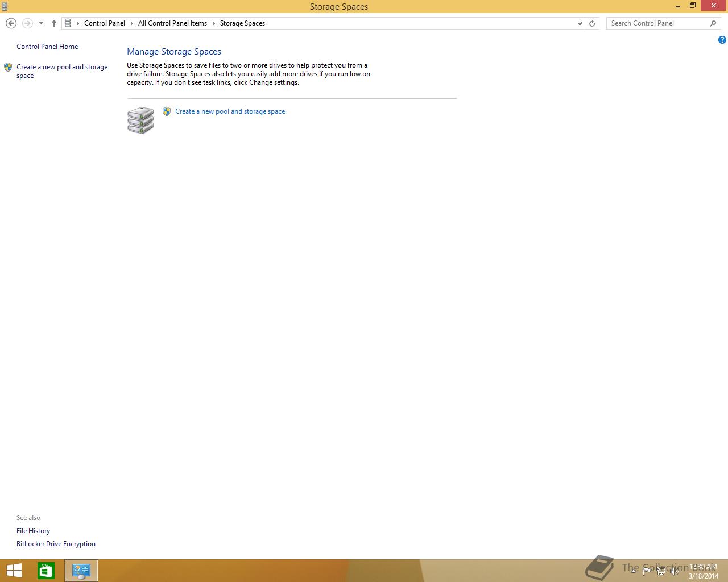Open the address bar history dropdown
The width and height of the screenshot is (728, 582).
[580, 23]
